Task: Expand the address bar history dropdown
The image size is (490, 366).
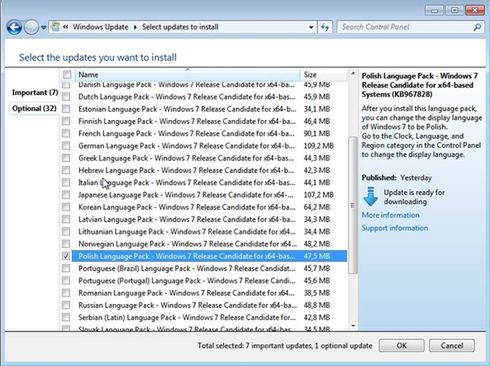Action: click(311, 27)
